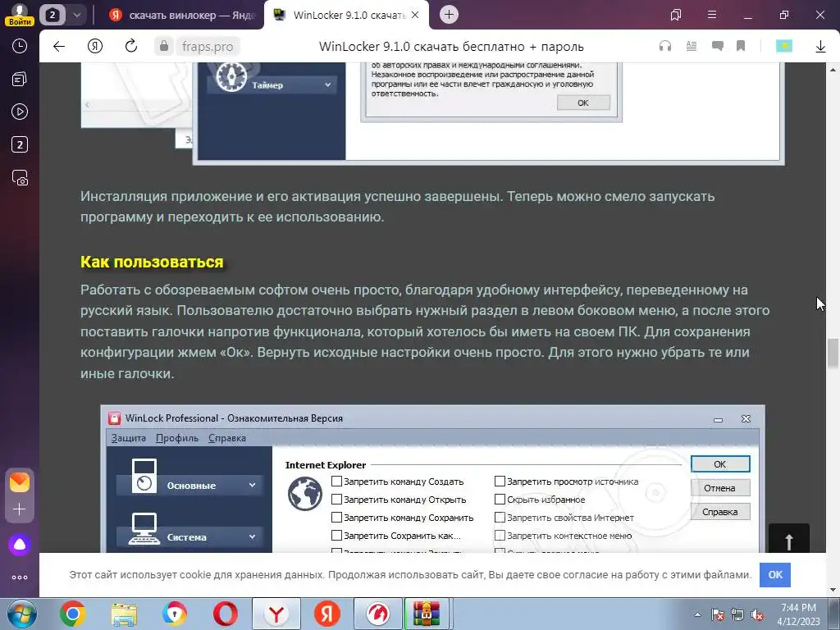Click the Internet Explorer globe icon
This screenshot has width=840, height=630.
click(x=305, y=493)
